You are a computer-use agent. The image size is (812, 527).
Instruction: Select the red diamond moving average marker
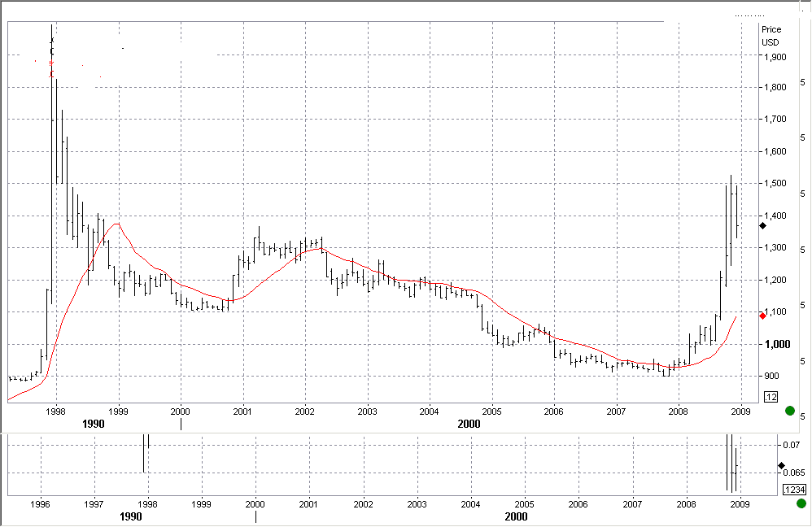click(763, 316)
